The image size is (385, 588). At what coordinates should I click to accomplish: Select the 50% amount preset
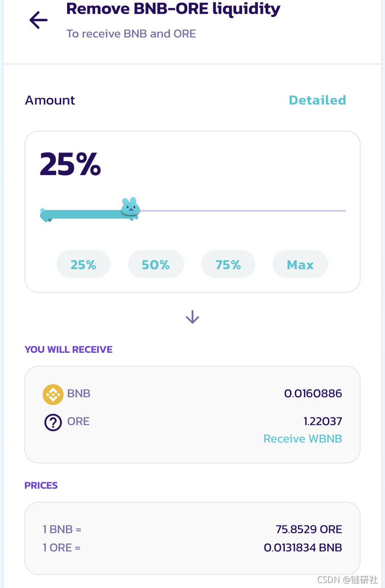click(x=156, y=264)
